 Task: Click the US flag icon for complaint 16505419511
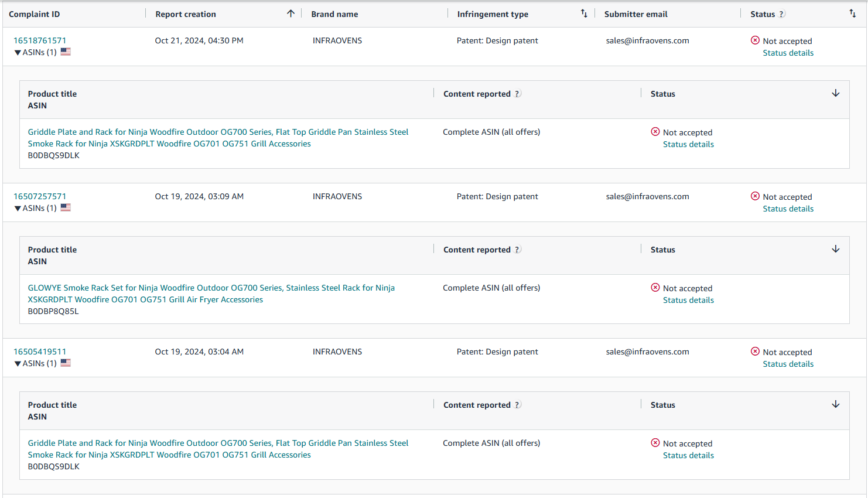click(x=66, y=363)
